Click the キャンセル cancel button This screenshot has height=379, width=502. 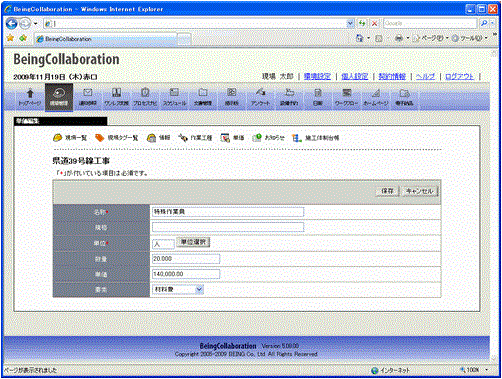[x=419, y=191]
